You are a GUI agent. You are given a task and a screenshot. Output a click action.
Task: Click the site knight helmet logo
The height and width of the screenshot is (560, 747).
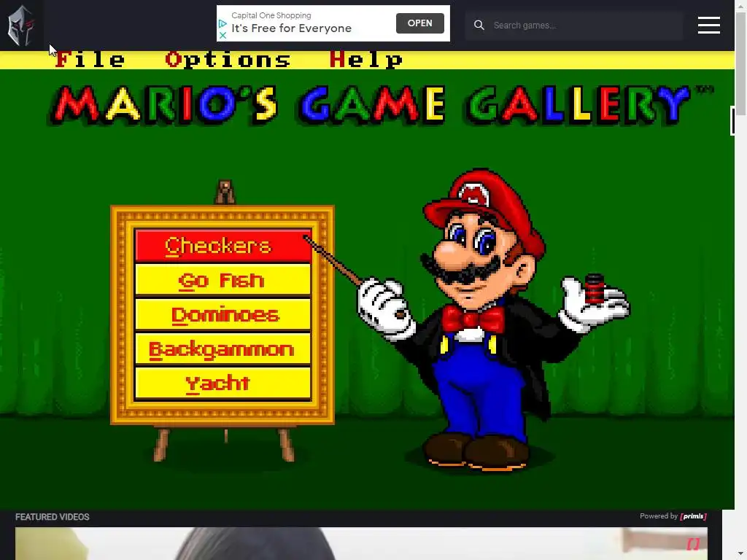click(x=21, y=26)
